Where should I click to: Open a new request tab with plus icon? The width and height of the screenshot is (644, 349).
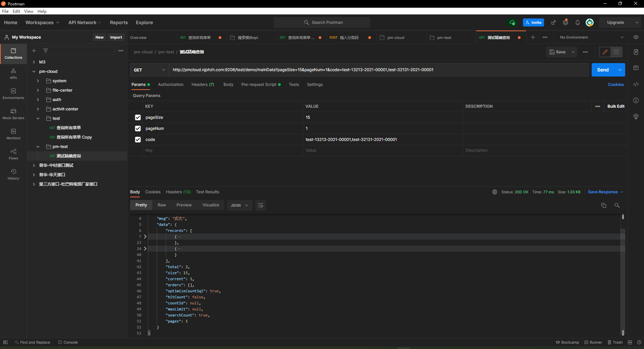[533, 37]
